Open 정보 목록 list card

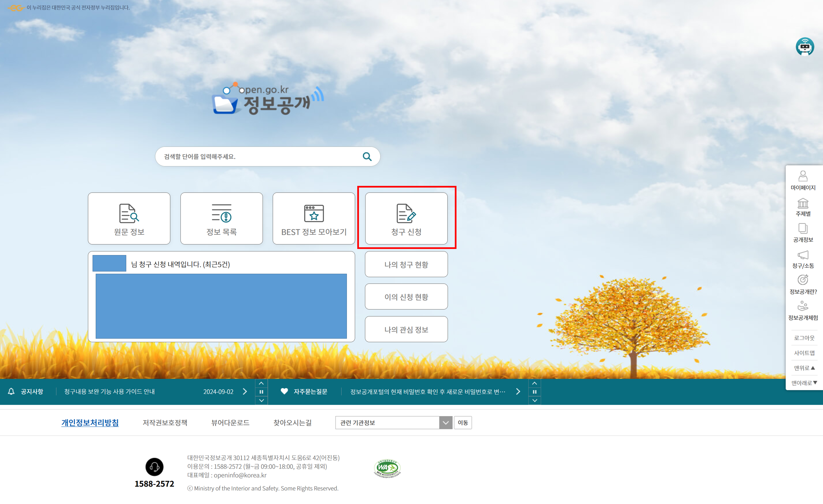click(x=221, y=218)
